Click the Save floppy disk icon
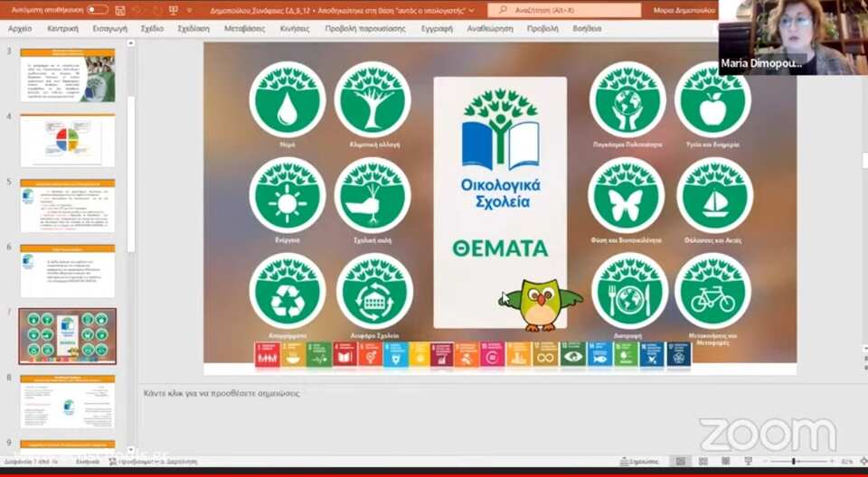 120,10
